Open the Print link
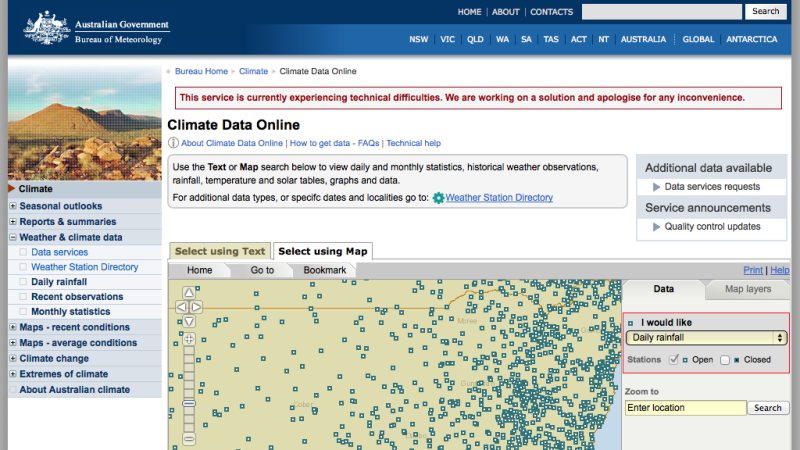The image size is (800, 450). [753, 270]
